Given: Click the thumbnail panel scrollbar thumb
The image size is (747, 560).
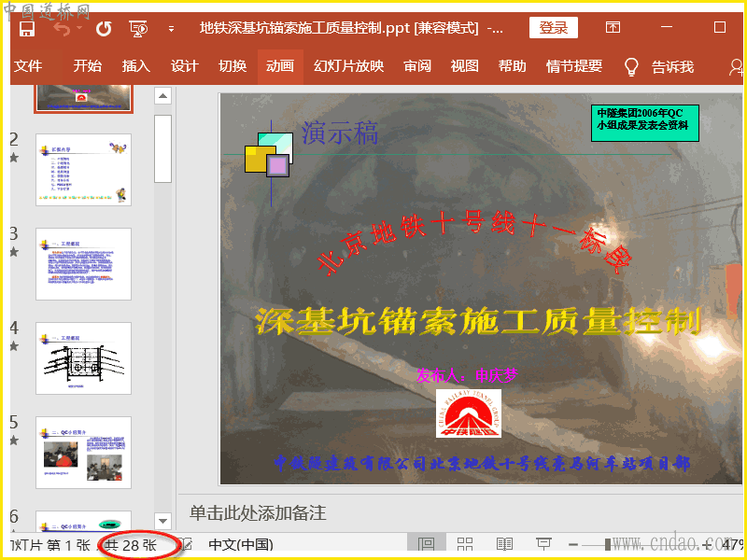Looking at the screenshot, I should 162,149.
